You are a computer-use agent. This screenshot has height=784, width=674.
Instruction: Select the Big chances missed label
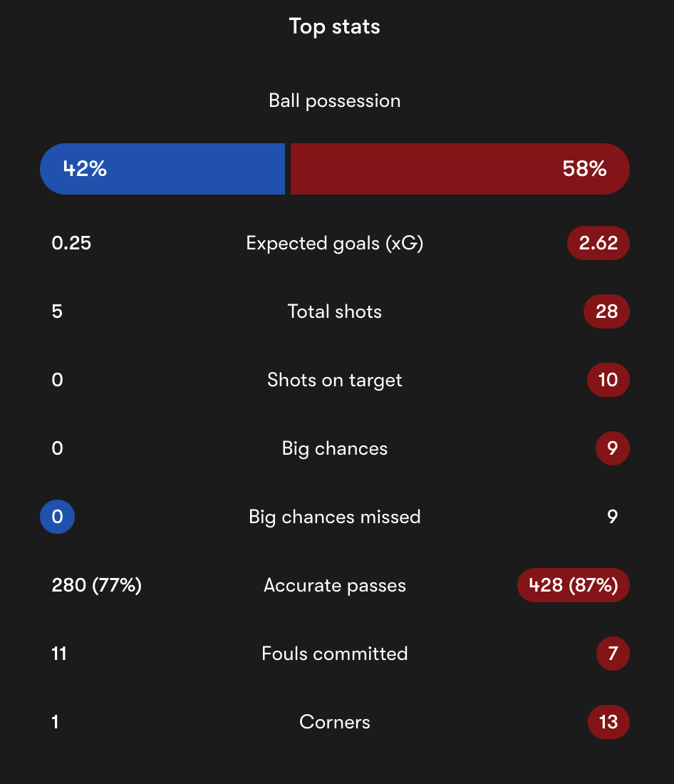(334, 517)
